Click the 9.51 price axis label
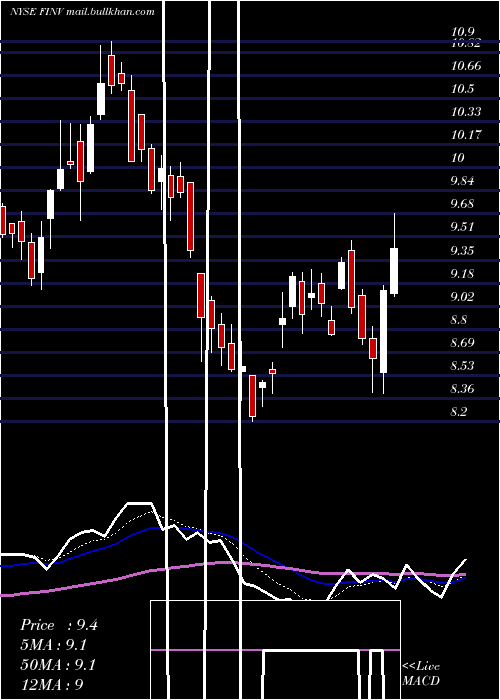This screenshot has height=700, width=500. (x=462, y=227)
